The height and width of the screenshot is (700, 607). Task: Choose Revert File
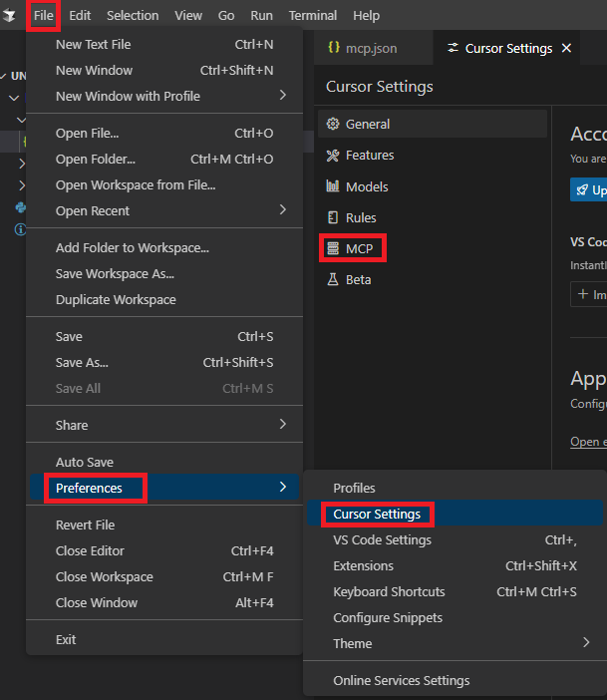pyautogui.click(x=164, y=525)
